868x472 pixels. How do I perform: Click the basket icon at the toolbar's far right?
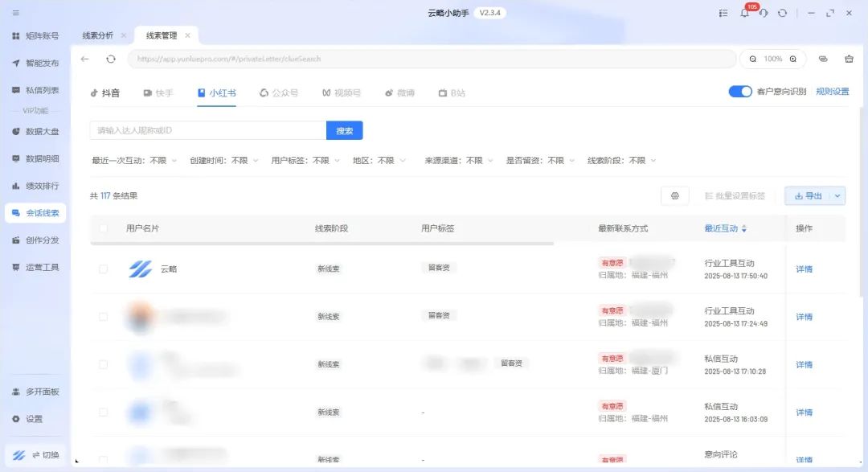(x=849, y=59)
